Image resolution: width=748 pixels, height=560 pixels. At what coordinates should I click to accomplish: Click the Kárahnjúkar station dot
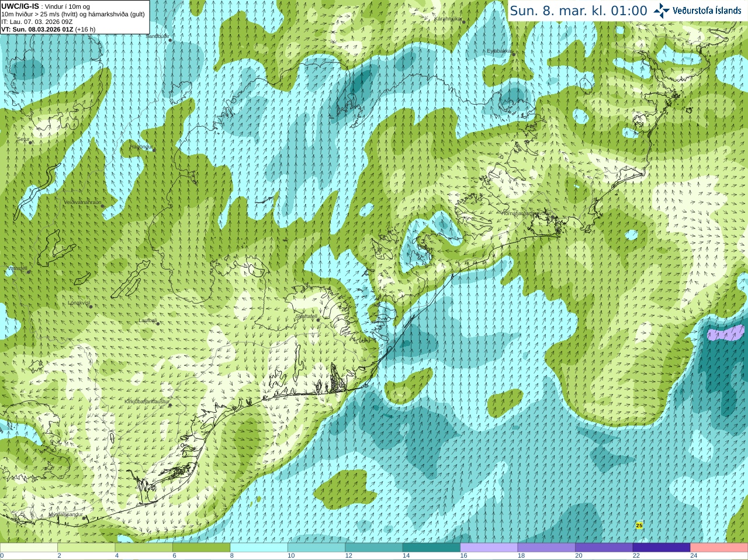point(463,22)
